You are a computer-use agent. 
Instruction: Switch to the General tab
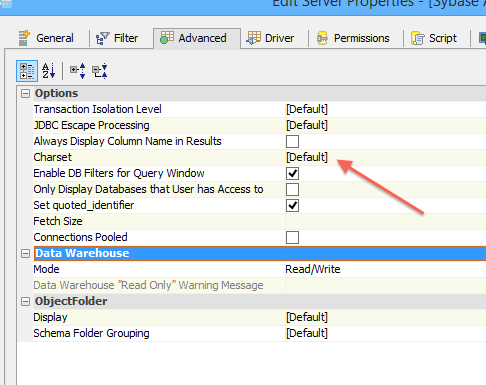(46, 38)
